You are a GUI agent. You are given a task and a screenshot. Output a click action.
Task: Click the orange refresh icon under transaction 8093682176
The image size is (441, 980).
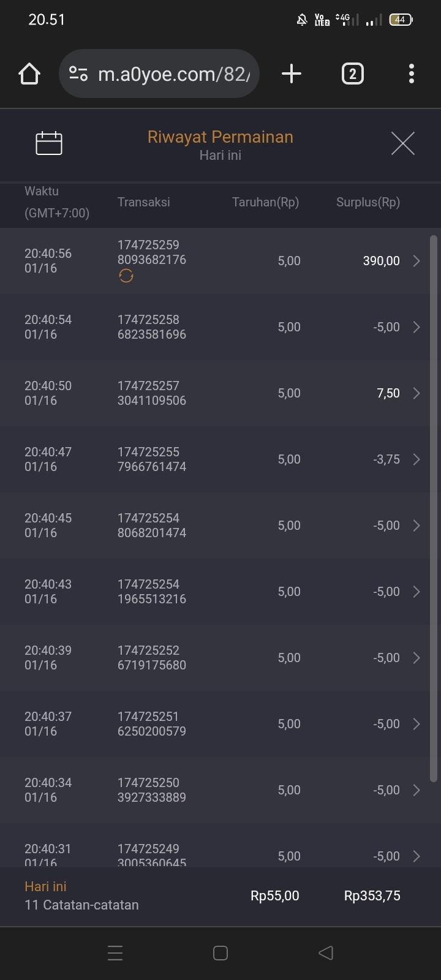[126, 276]
